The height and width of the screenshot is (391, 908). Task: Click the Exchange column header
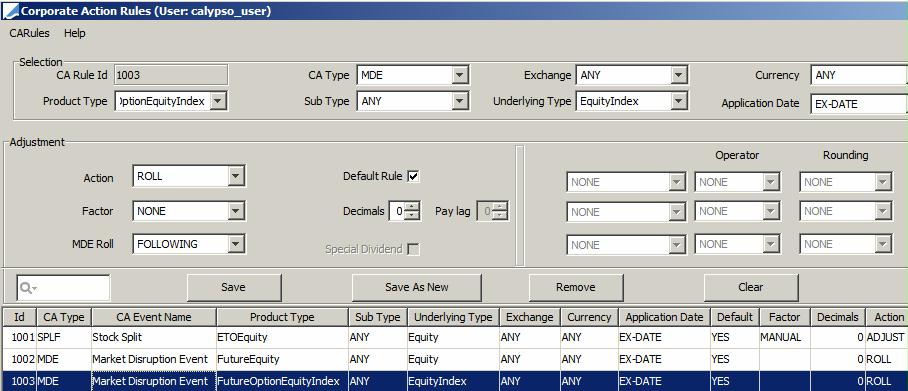pos(530,317)
